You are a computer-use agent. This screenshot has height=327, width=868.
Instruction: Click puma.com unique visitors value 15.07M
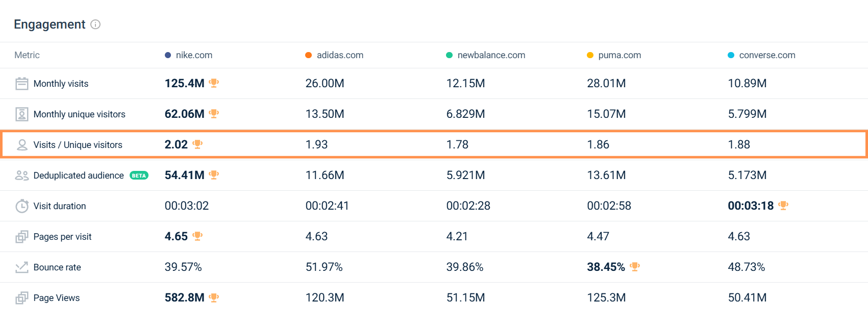point(606,114)
